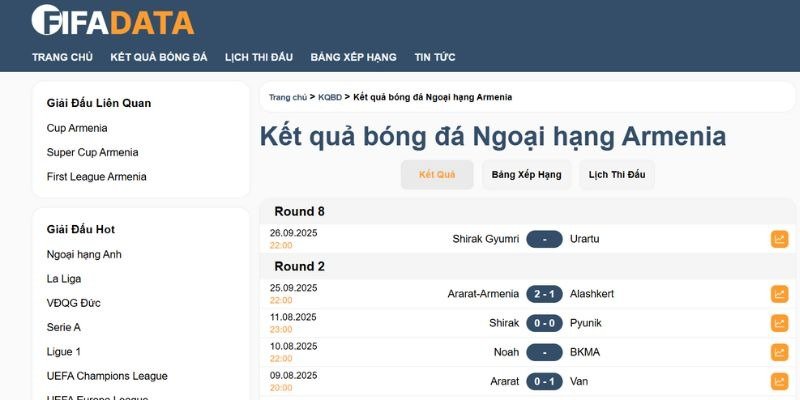Screen dimensions: 800x400
Task: Open chart icon for Noah vs BKMA
Action: tap(779, 352)
